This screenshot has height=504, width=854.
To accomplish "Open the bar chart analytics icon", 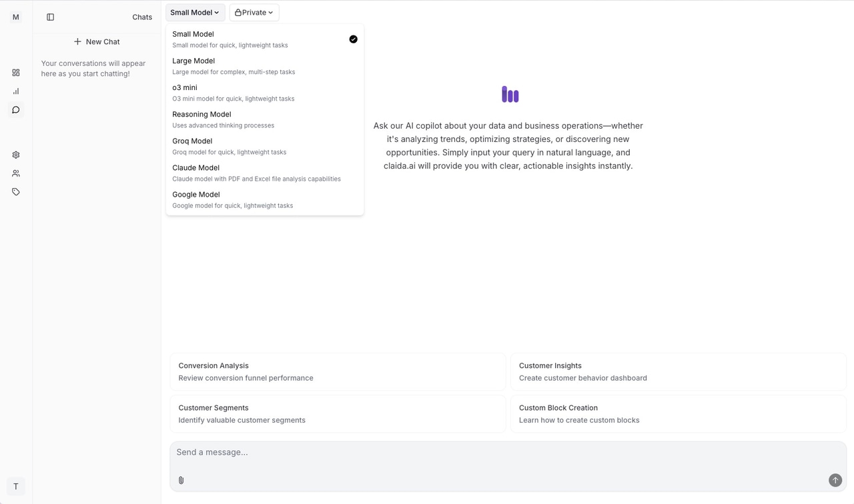I will point(16,91).
